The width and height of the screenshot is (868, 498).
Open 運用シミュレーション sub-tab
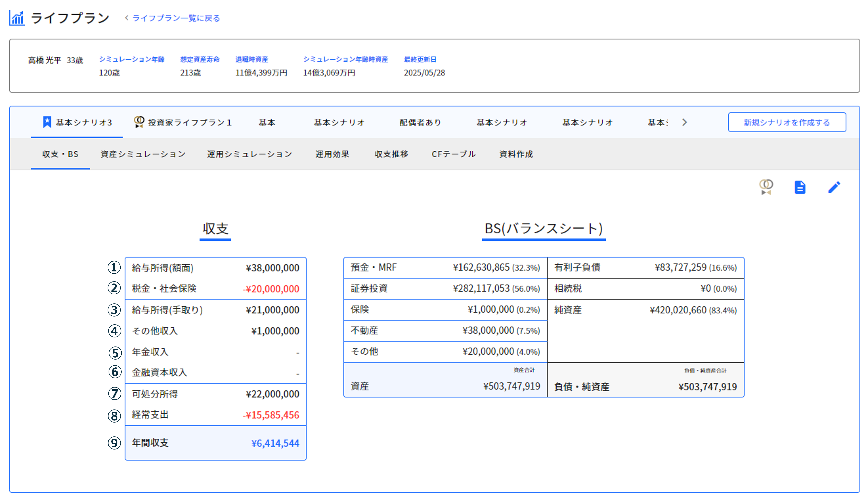pyautogui.click(x=250, y=154)
